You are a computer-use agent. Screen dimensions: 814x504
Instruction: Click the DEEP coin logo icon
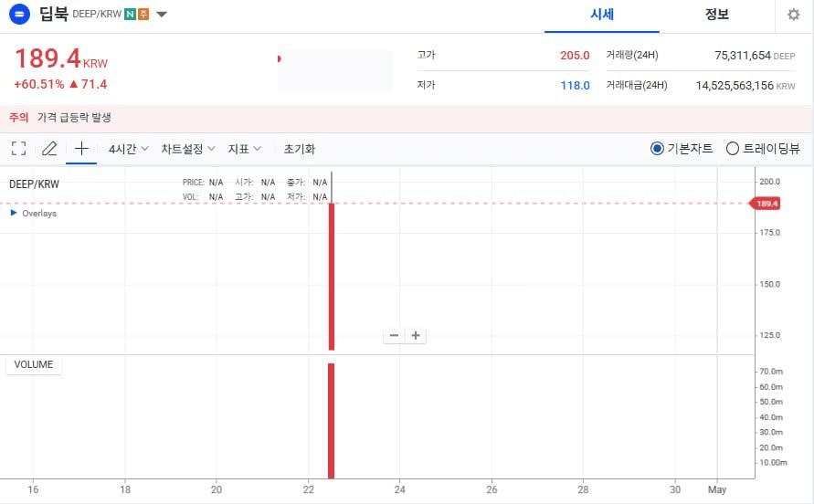tap(19, 15)
